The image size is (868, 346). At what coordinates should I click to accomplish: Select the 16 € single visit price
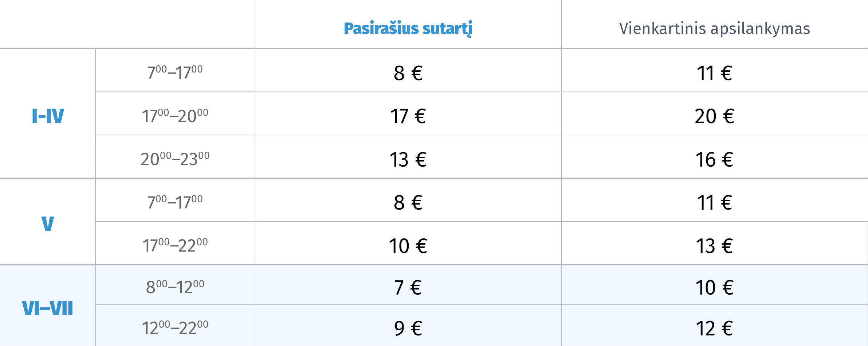[715, 160]
